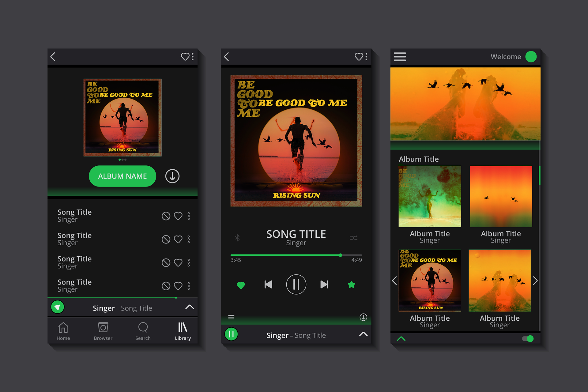
Task: Go to the previous track
Action: coord(268,285)
